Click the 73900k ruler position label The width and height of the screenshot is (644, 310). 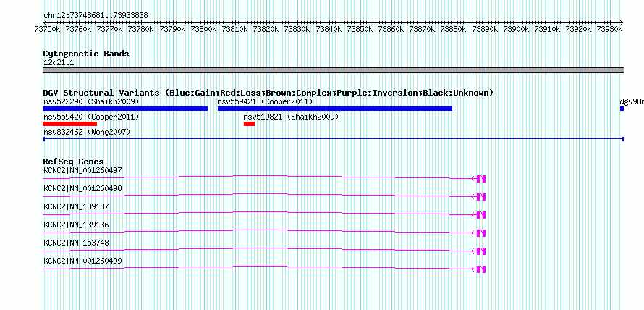(514, 29)
